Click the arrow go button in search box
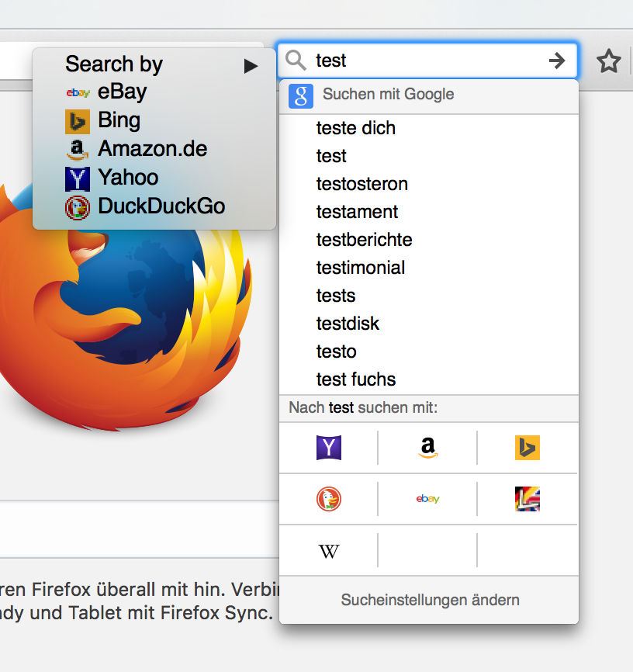633x672 pixels. coord(557,61)
